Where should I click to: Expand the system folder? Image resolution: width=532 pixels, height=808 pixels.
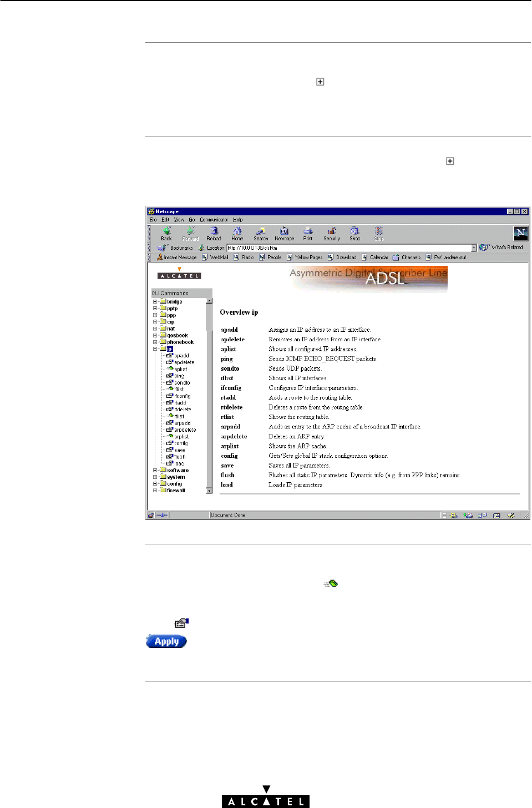pyautogui.click(x=155, y=477)
